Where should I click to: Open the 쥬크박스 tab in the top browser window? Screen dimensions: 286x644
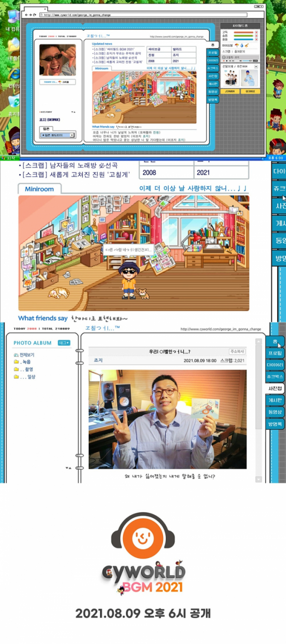coord(213,68)
